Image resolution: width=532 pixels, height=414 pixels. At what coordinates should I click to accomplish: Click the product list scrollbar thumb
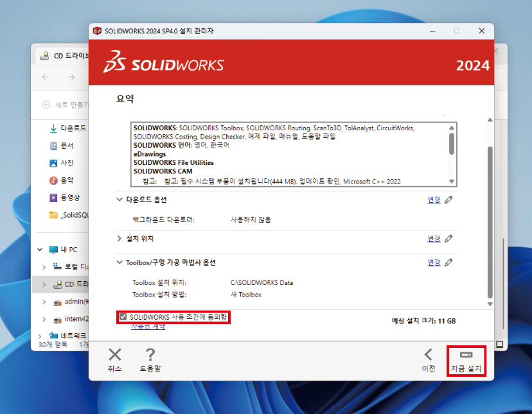tap(452, 144)
